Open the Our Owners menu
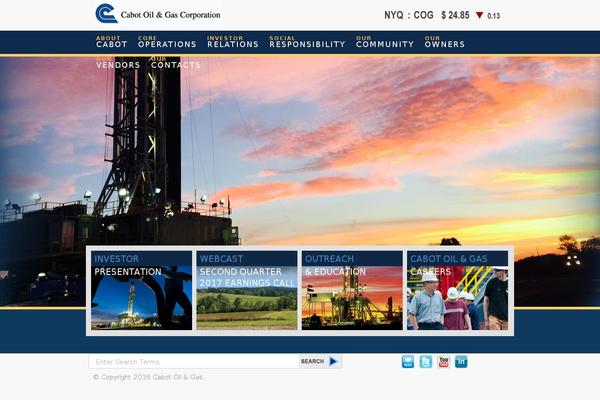Viewport: 600px width, 400px height. pyautogui.click(x=445, y=42)
